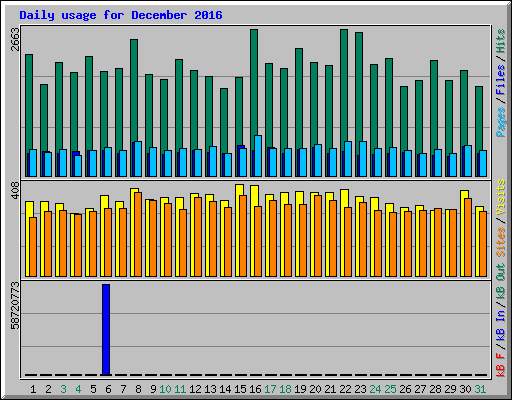Click the blue "Files" legend label
The height and width of the screenshot is (400, 512).
(x=501, y=80)
